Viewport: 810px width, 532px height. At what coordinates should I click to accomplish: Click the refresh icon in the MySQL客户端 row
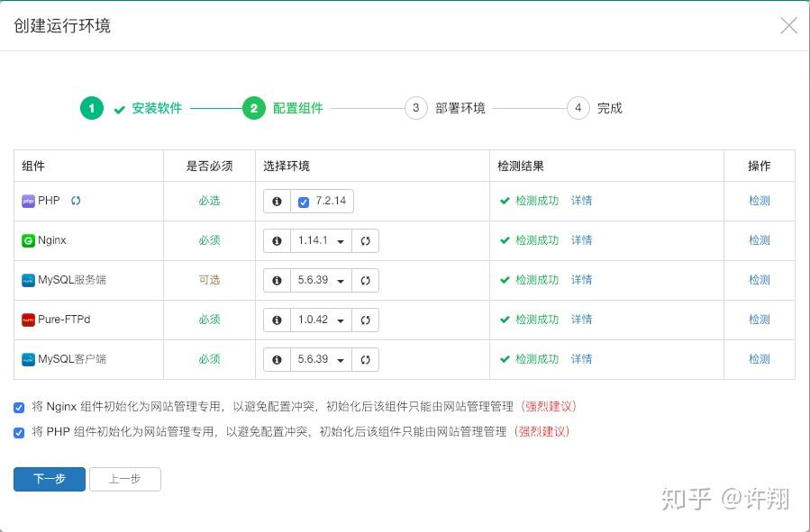coord(366,360)
